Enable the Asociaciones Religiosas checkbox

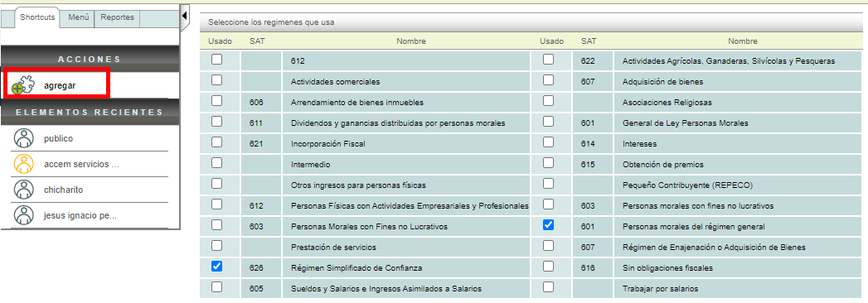tap(548, 101)
